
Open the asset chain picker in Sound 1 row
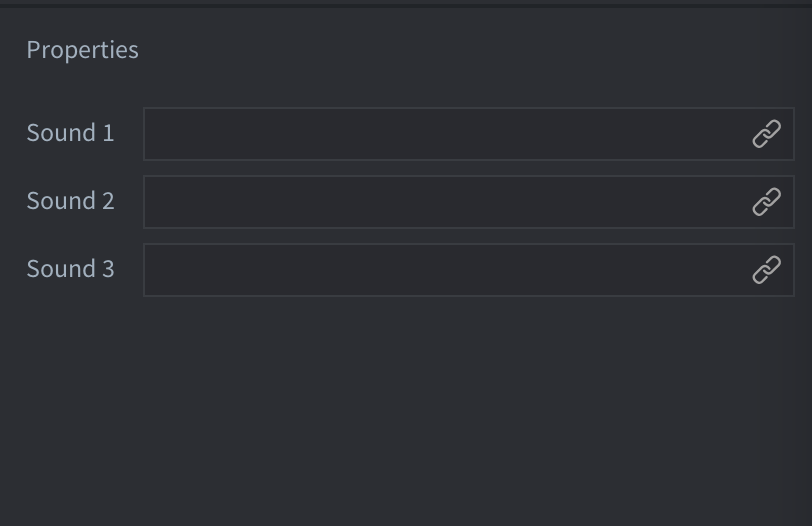[766, 134]
